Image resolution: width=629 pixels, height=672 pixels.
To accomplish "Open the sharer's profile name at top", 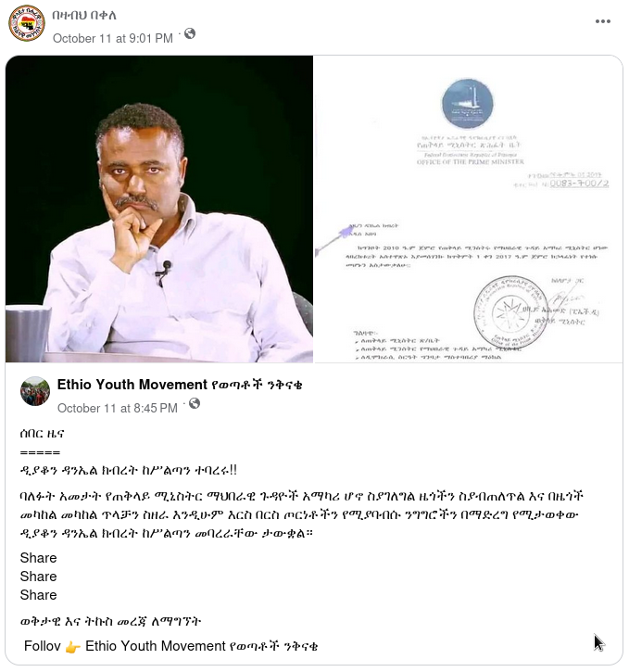I will point(84,16).
